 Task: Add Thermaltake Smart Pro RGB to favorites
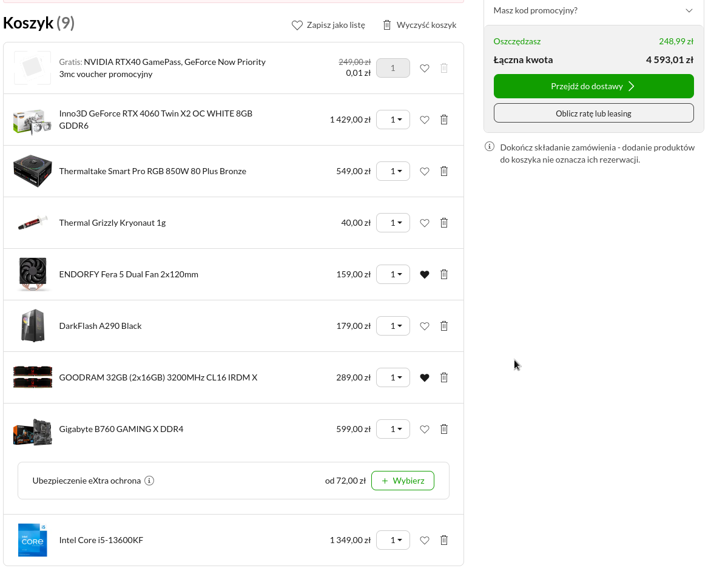pos(425,171)
